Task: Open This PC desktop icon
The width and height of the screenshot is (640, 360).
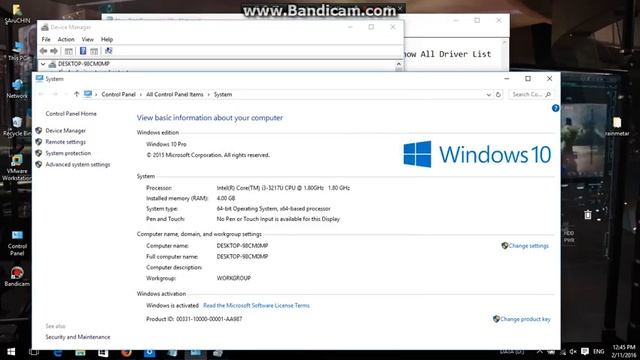Action: [x=18, y=51]
